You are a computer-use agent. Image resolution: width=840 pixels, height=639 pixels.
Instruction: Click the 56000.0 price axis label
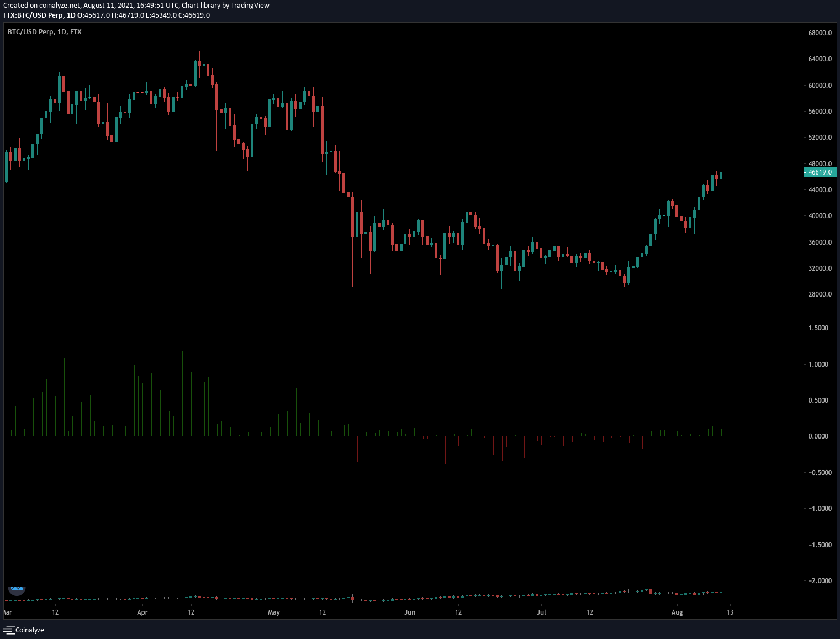click(820, 112)
